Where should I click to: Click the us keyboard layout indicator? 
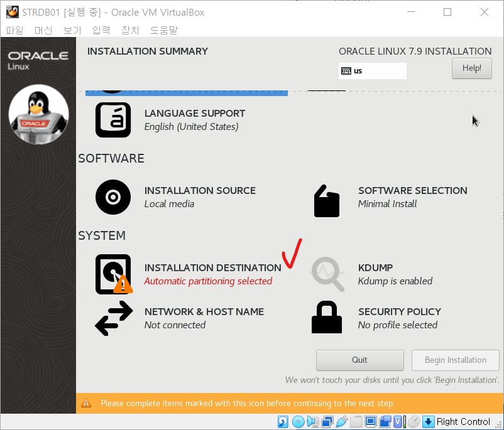(x=372, y=71)
